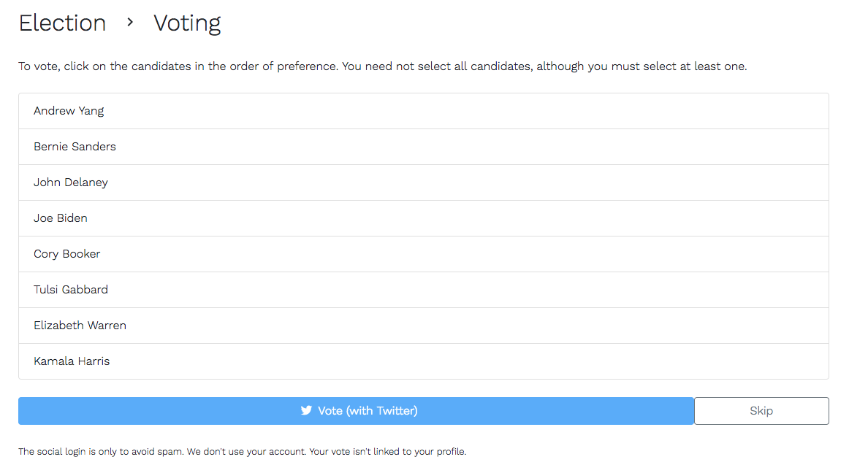
Task: Choose Elizabeth Warren as a preference
Action: pyautogui.click(x=80, y=326)
